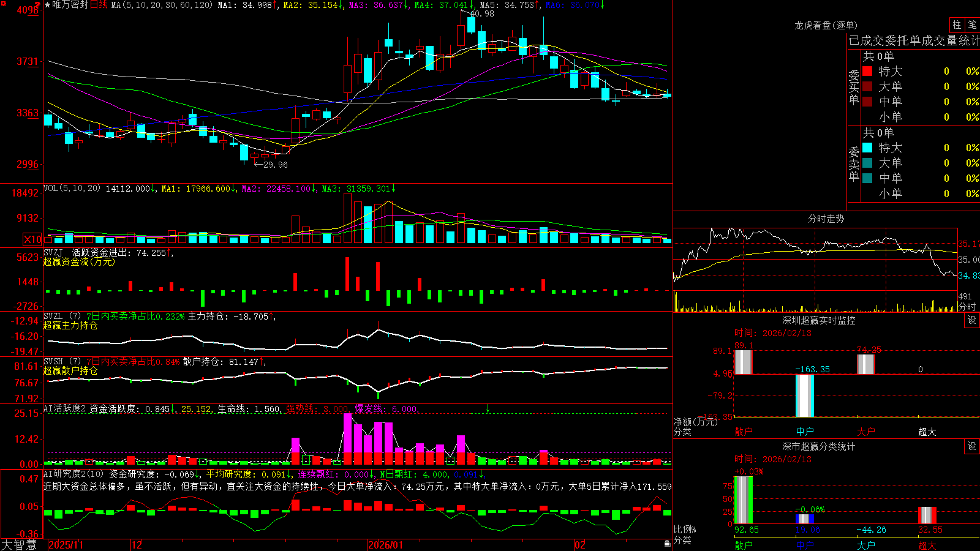Viewport: 980px width, 551px height.
Task: Click the 日线 period label
Action: 99,5
